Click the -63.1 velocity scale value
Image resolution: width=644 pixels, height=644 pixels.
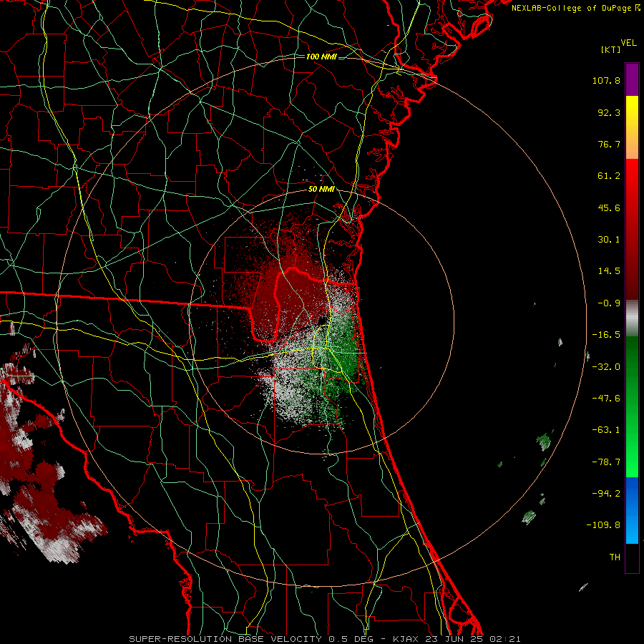tap(606, 430)
